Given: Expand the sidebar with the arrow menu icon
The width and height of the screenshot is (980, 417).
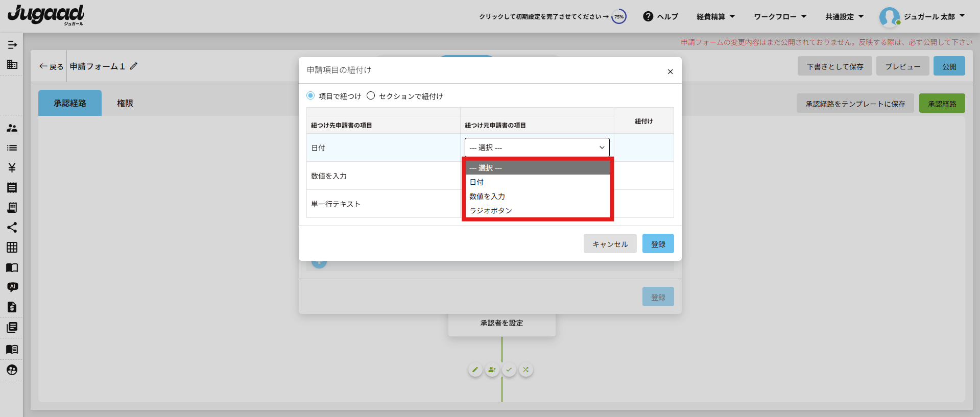Looking at the screenshot, I should [x=12, y=45].
